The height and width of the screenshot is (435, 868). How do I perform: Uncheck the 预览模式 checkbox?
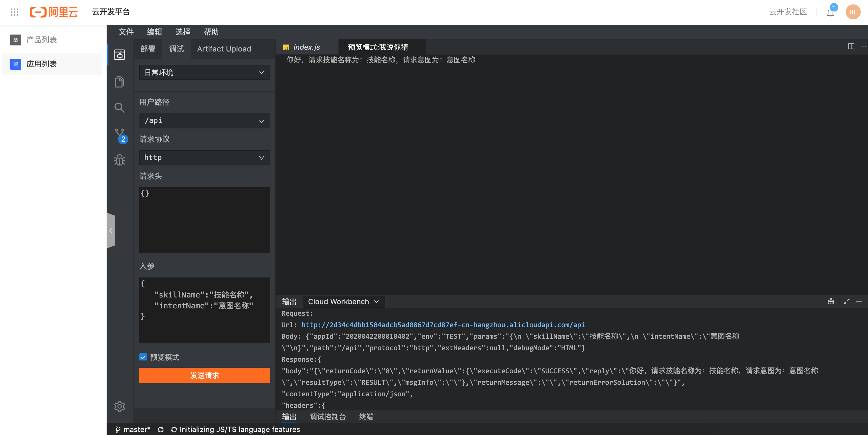tap(143, 357)
